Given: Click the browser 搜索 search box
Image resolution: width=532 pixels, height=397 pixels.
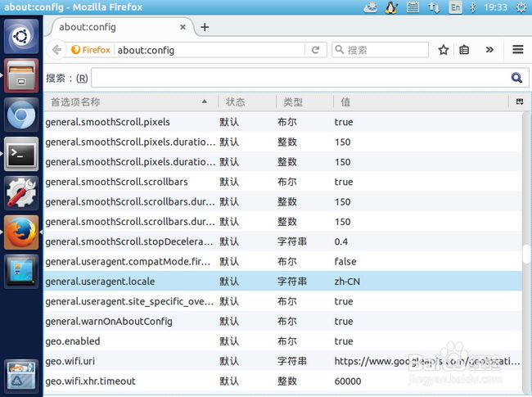Looking at the screenshot, I should click(380, 50).
